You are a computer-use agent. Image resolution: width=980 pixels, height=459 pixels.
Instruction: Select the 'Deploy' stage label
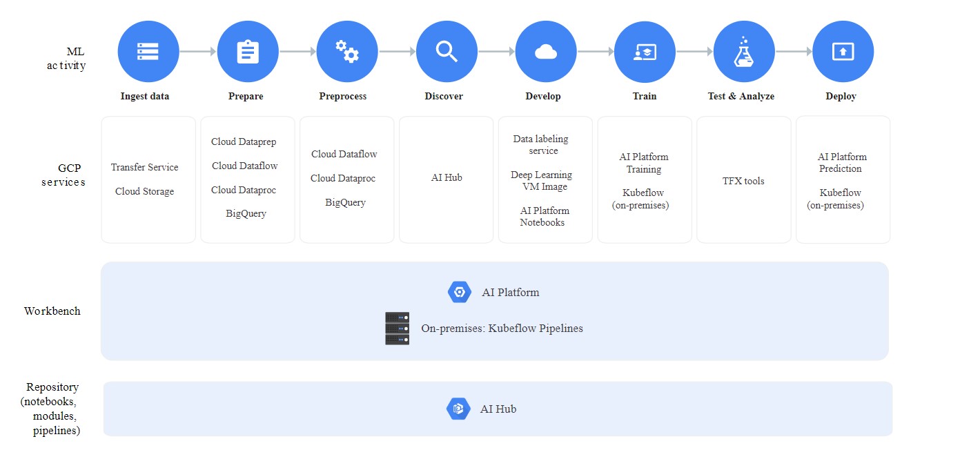(841, 97)
